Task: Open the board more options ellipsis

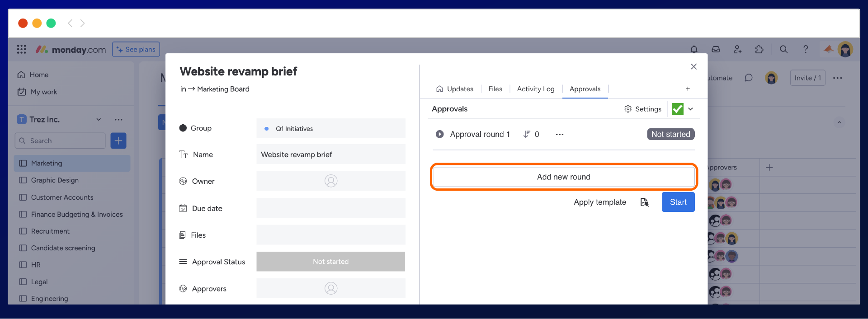Action: point(838,78)
